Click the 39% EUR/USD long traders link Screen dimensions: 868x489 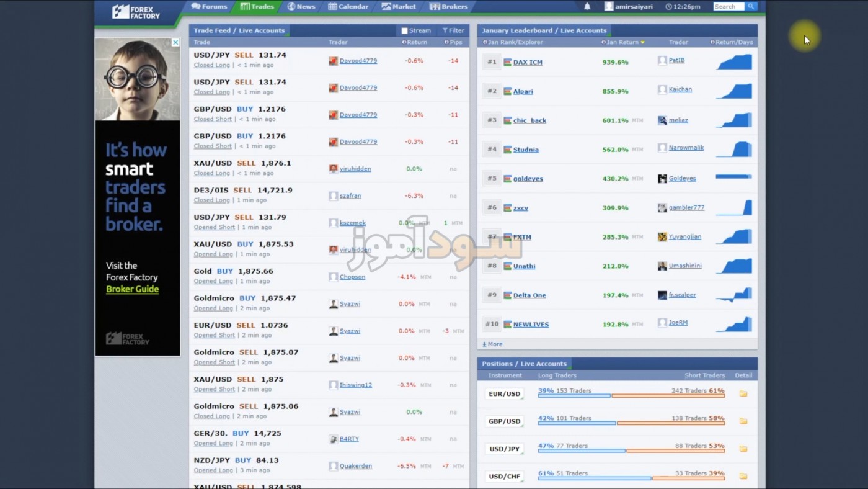click(546, 391)
